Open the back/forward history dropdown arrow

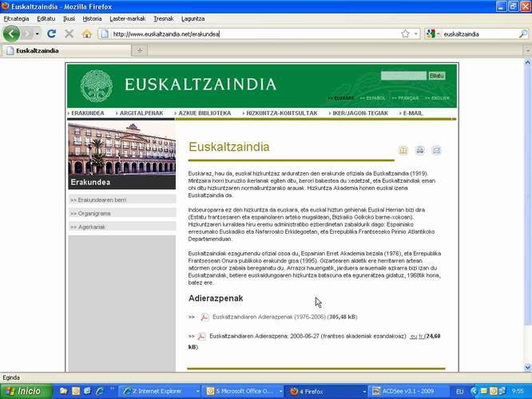click(38, 34)
